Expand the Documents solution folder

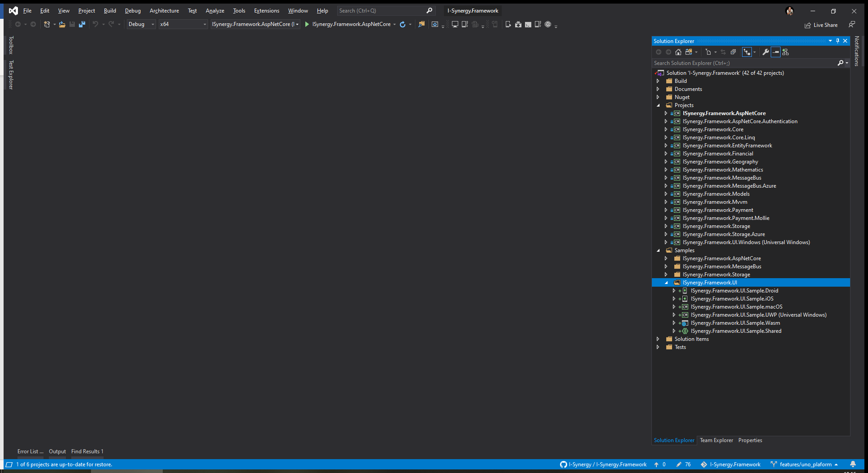[x=658, y=89]
